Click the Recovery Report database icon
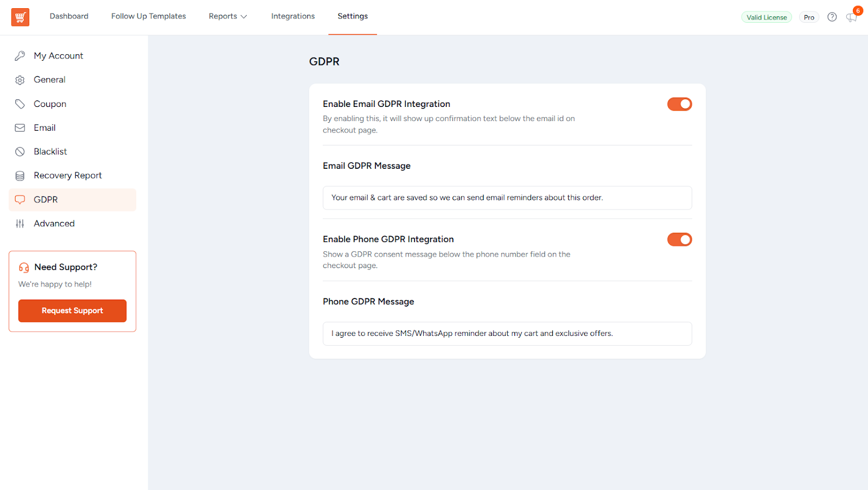Viewport: 868px width, 490px height. coord(20,175)
